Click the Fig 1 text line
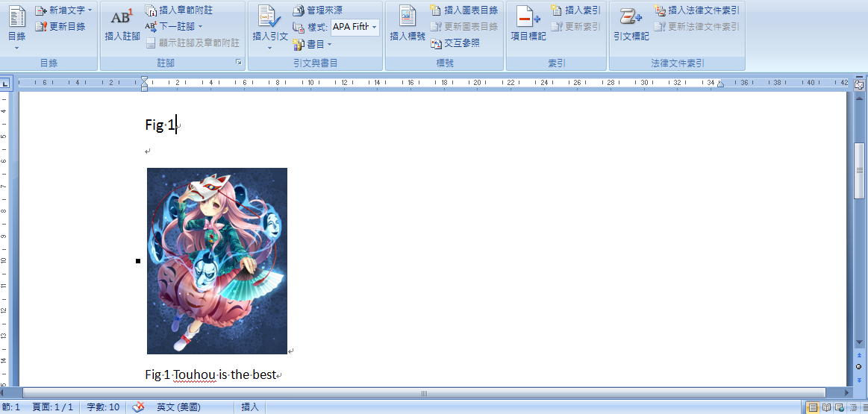 [x=160, y=125]
